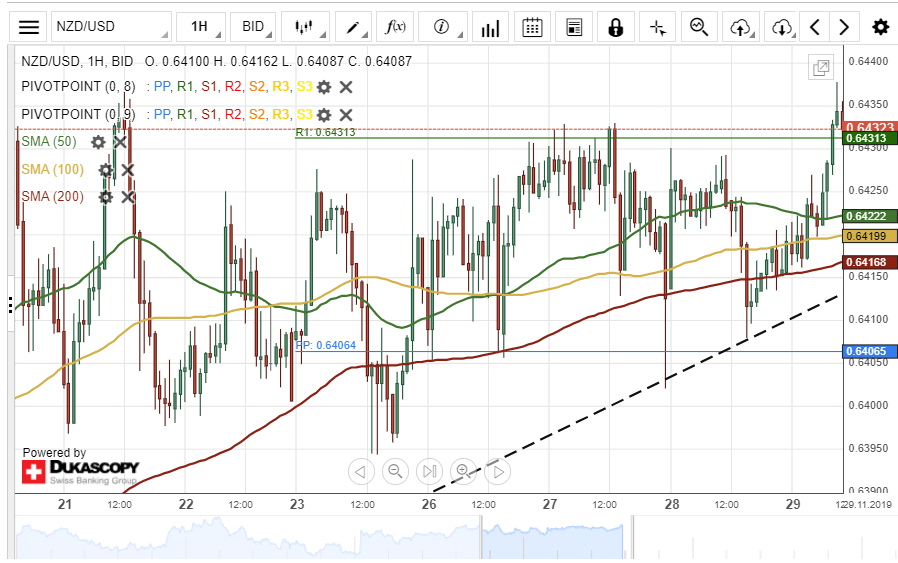This screenshot has height=563, width=898.
Task: Toggle the chart lock icon
Action: coord(615,27)
